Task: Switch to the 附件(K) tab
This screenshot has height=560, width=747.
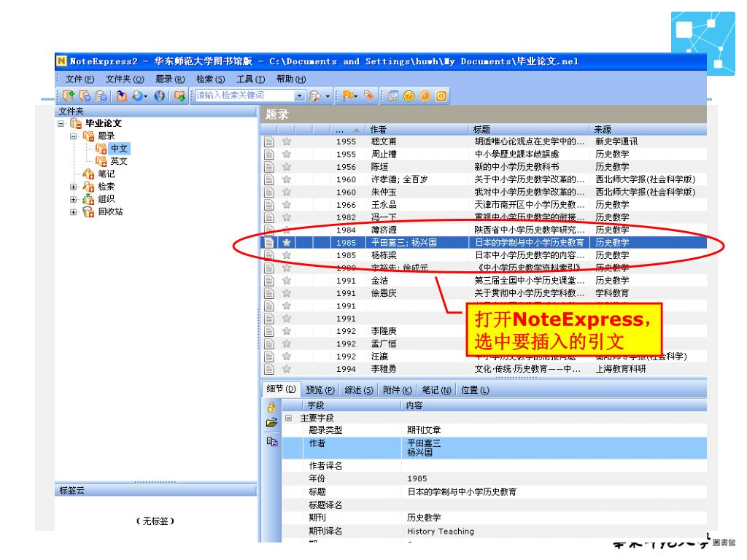Action: (x=398, y=390)
